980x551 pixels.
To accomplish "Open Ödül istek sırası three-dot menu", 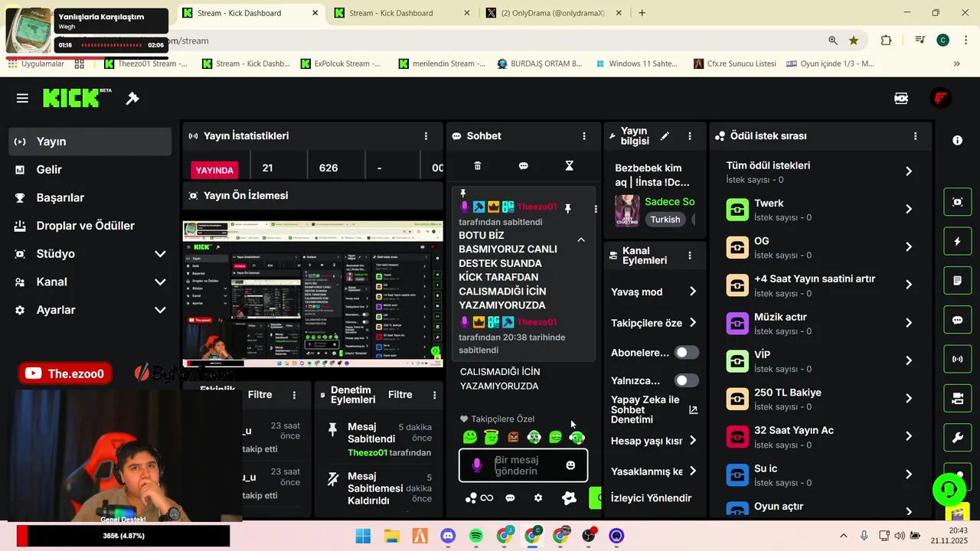I will (915, 136).
